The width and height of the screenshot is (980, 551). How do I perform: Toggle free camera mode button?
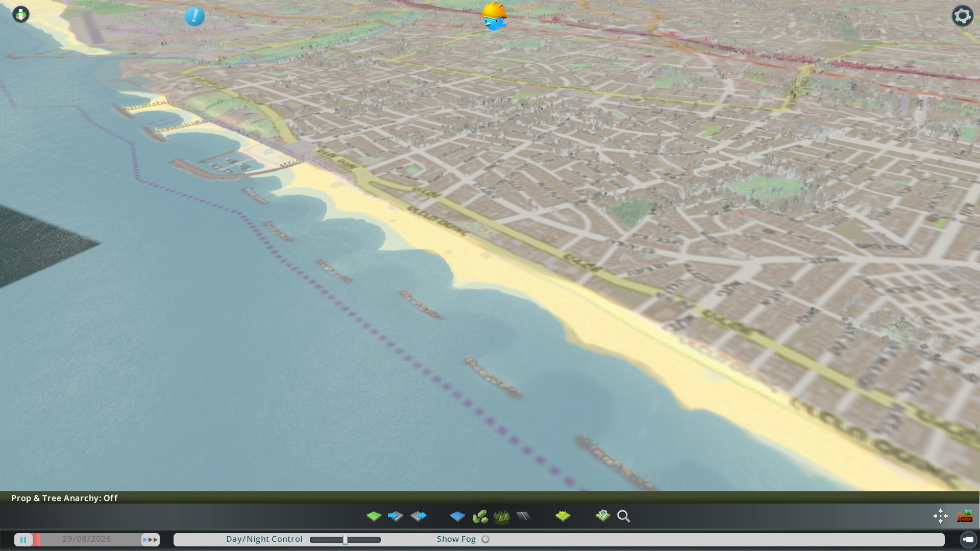pyautogui.click(x=968, y=539)
